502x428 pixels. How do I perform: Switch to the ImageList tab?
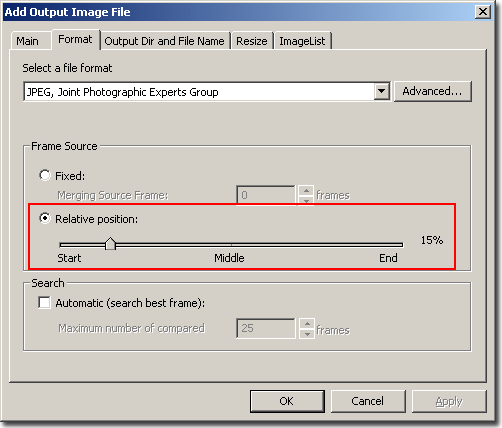(x=302, y=41)
